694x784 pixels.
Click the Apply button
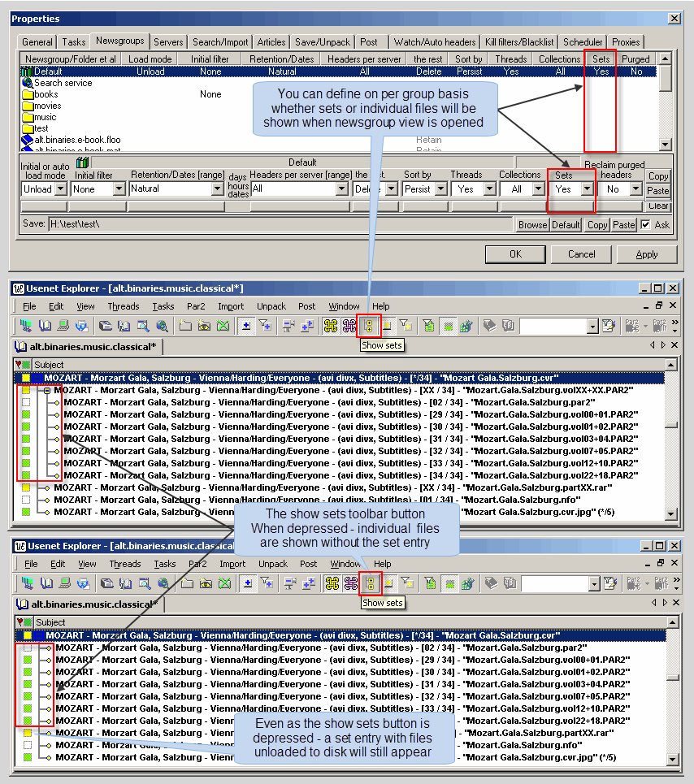(x=647, y=254)
